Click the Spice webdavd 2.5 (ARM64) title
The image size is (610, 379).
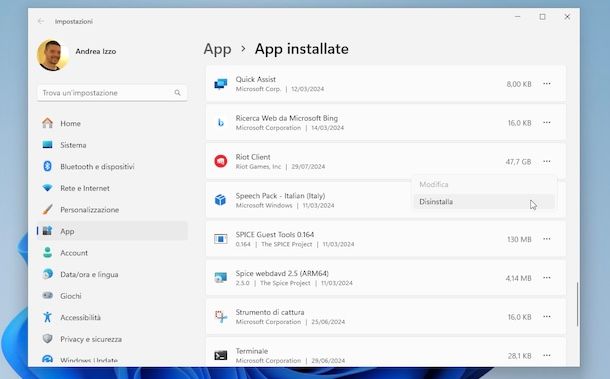pos(282,273)
